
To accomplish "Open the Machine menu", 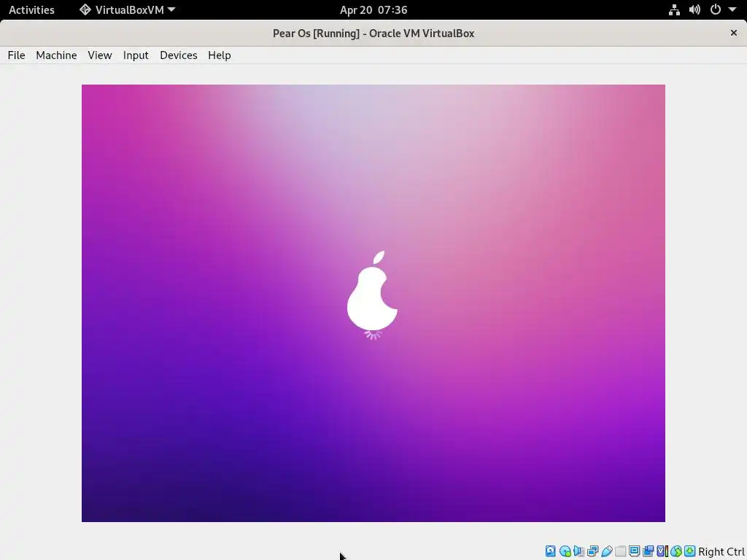I will coord(56,55).
